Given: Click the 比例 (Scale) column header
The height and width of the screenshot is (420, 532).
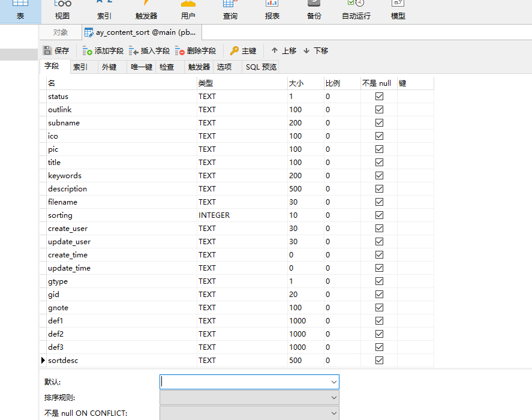Looking at the screenshot, I should (342, 83).
